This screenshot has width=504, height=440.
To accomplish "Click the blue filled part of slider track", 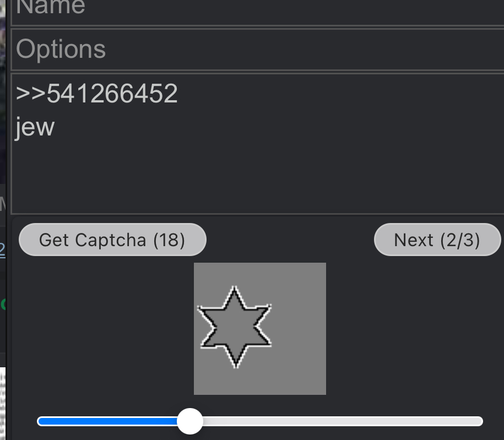I will coord(107,421).
